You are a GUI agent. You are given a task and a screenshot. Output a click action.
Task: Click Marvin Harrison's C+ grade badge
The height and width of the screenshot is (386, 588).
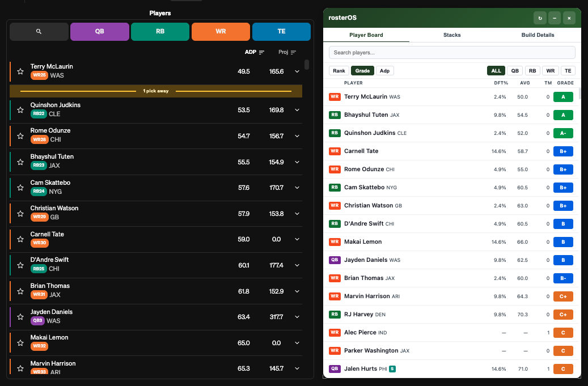(563, 296)
